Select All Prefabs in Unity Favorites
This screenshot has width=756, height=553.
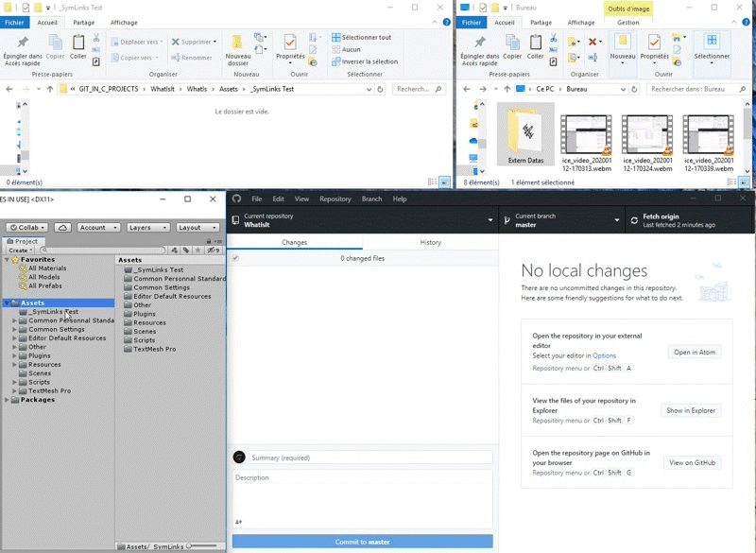pos(44,285)
